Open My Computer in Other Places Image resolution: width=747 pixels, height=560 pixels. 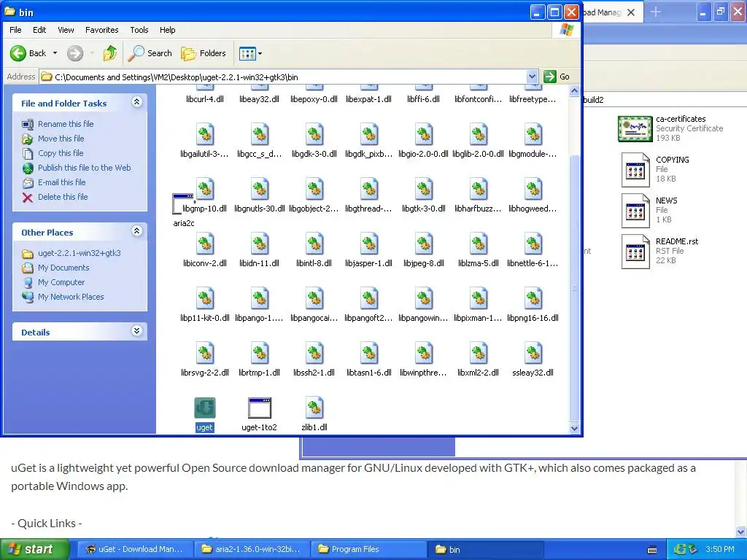(61, 282)
